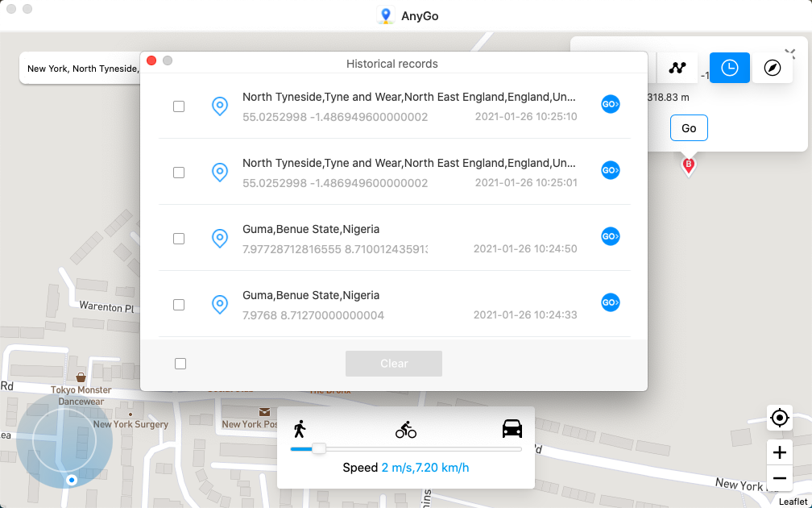Select the cycling speed mode icon
Viewport: 812px width, 508px height.
[406, 428]
